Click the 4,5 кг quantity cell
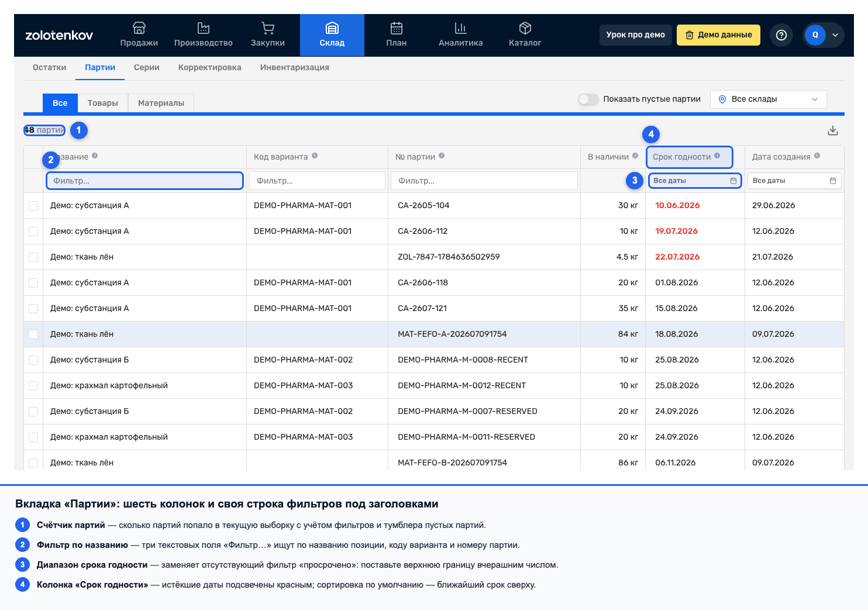 click(627, 257)
